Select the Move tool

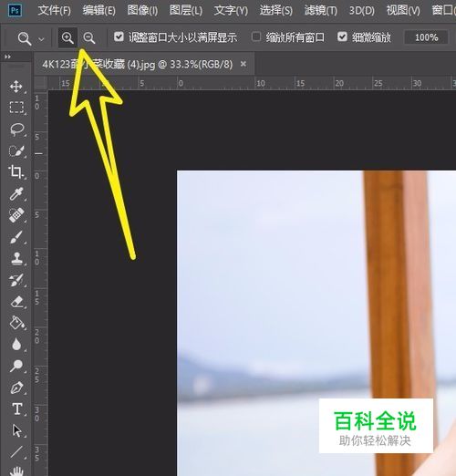pyautogui.click(x=16, y=87)
